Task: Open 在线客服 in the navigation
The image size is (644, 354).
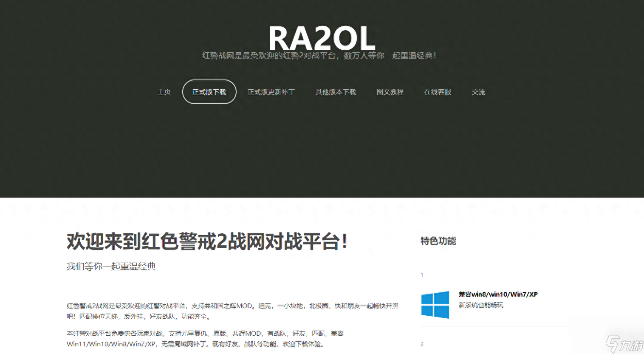Action: pyautogui.click(x=438, y=92)
